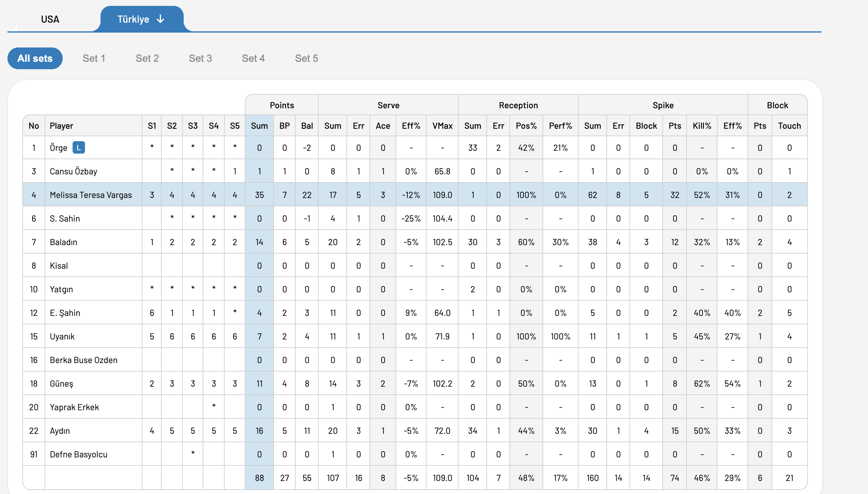The image size is (868, 494).
Task: Filter stats to Set 4
Action: point(253,58)
